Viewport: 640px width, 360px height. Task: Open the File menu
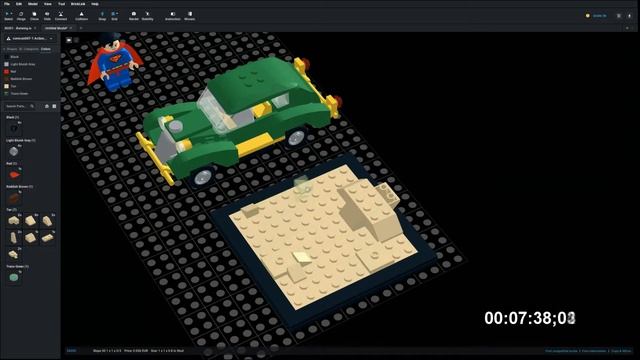pos(7,4)
